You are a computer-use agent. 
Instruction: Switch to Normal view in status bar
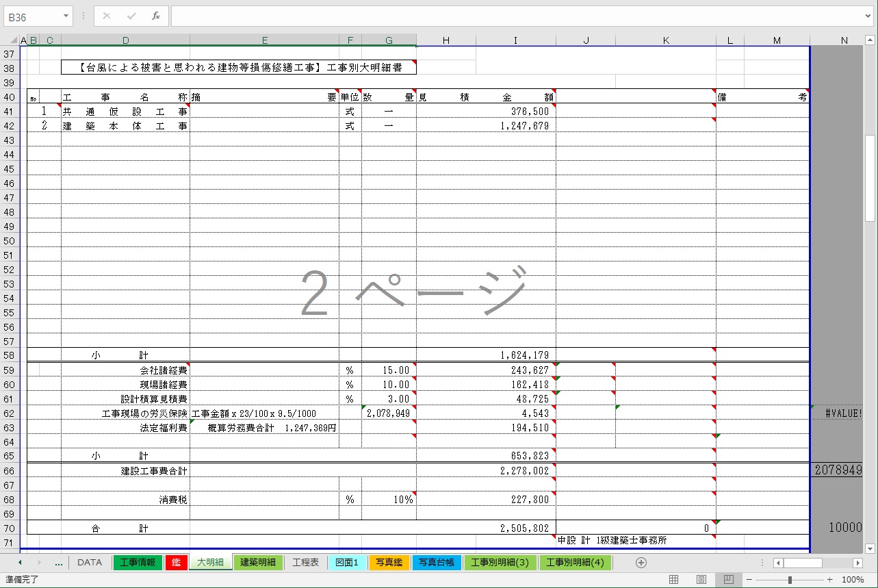coord(673,580)
